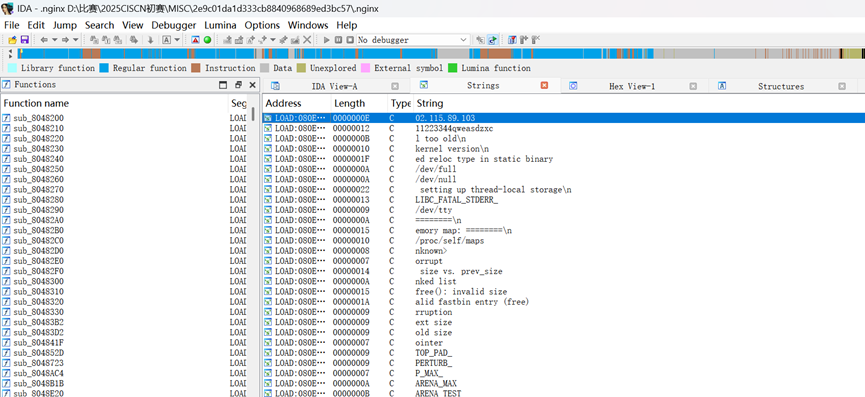Open the forward-history dropdown arrow
The image size is (865, 397).
pyautogui.click(x=76, y=40)
